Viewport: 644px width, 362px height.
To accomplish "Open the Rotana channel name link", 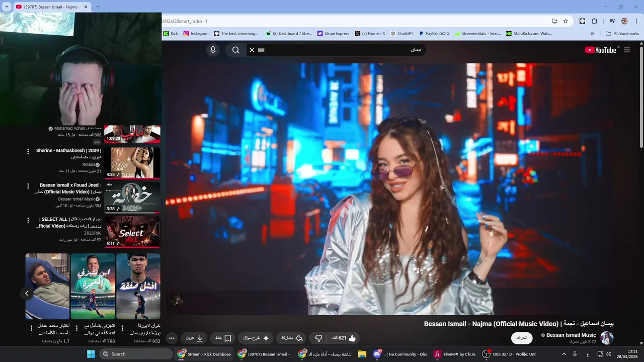I will [x=89, y=164].
